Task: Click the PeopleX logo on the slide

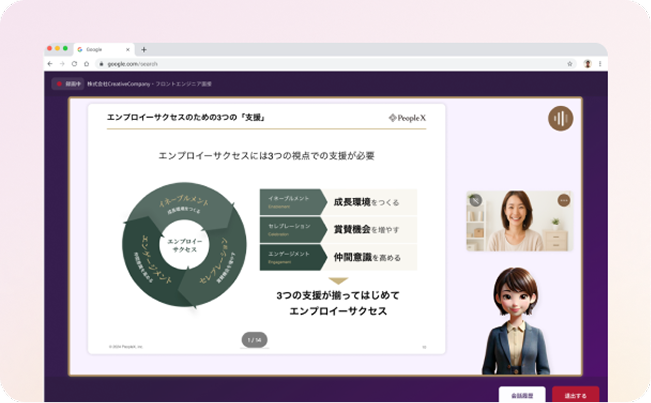Action: coord(406,118)
